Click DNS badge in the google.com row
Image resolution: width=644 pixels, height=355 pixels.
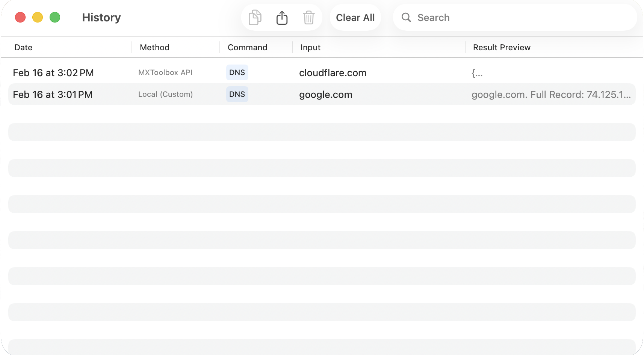pos(237,94)
